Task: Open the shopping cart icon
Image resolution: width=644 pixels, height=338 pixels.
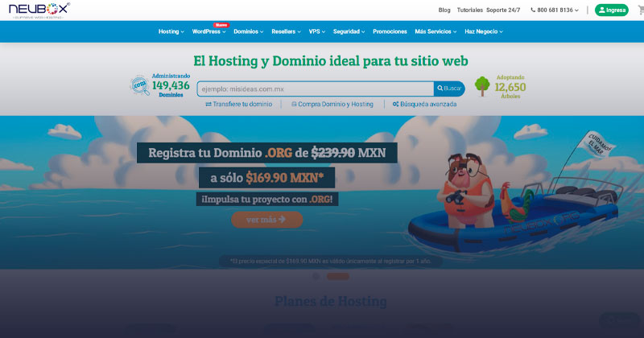Action: (641, 10)
